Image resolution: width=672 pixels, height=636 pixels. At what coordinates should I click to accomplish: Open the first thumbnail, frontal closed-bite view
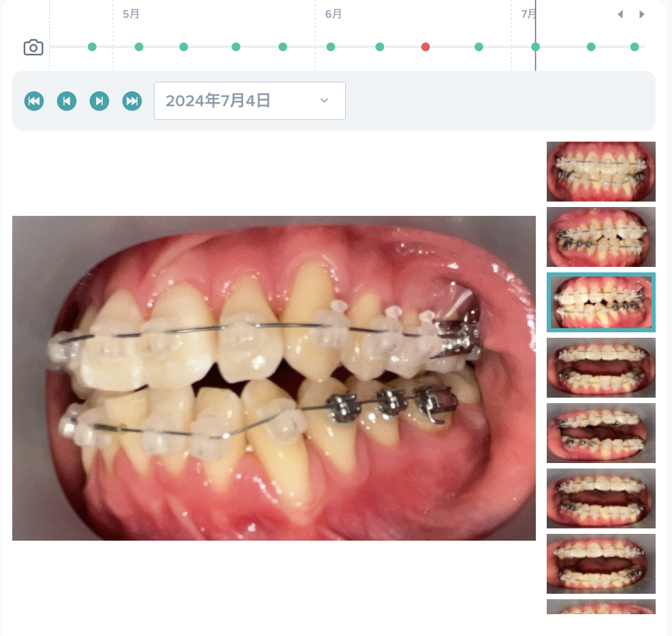click(601, 172)
